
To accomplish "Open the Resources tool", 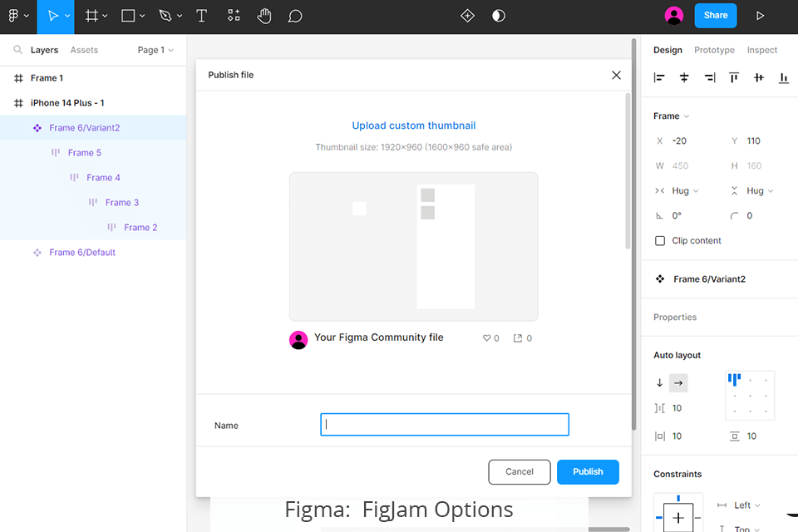I will [234, 16].
